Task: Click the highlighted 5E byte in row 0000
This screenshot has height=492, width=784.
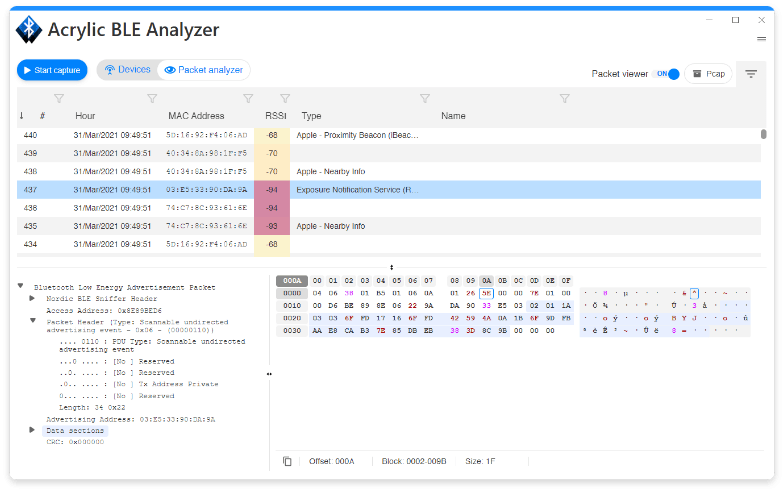Action: pyautogui.click(x=486, y=294)
